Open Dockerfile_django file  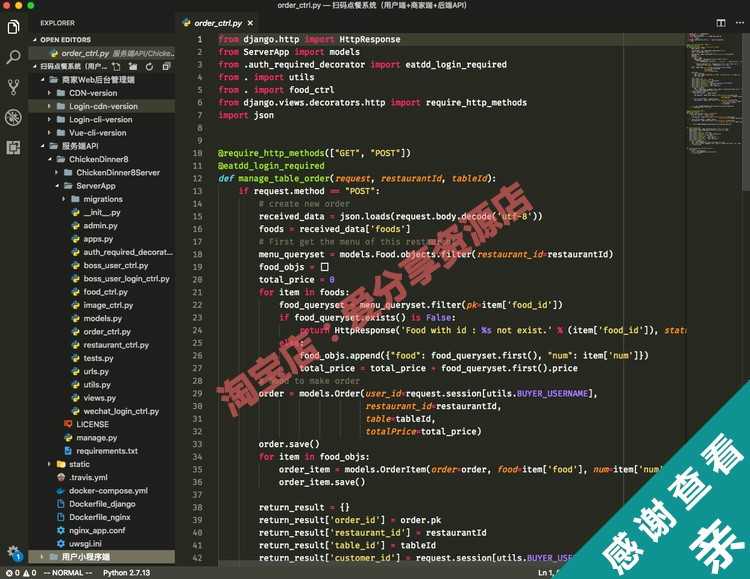click(102, 504)
